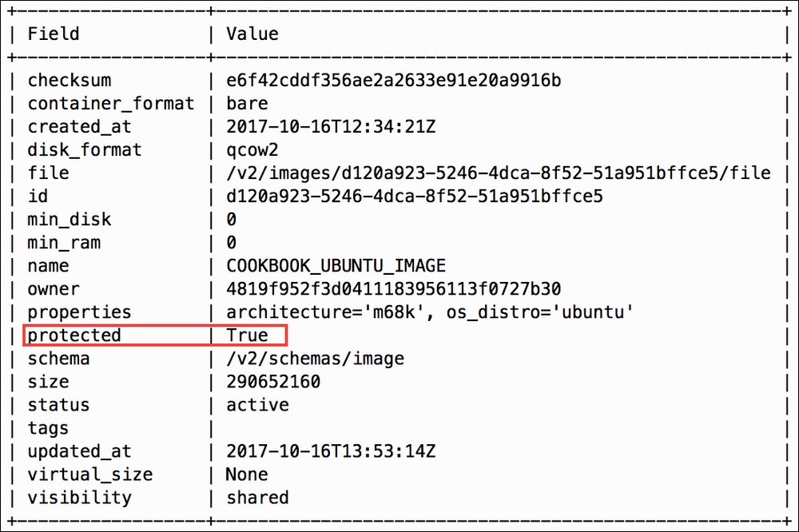Click the Value column header
This screenshot has height=532, width=799.
click(252, 34)
